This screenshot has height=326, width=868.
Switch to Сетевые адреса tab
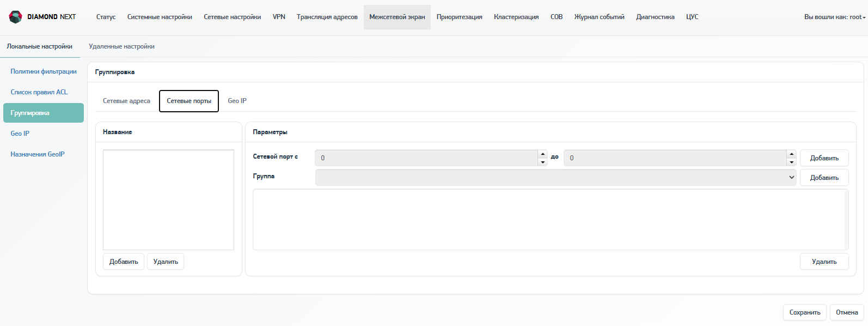click(126, 101)
